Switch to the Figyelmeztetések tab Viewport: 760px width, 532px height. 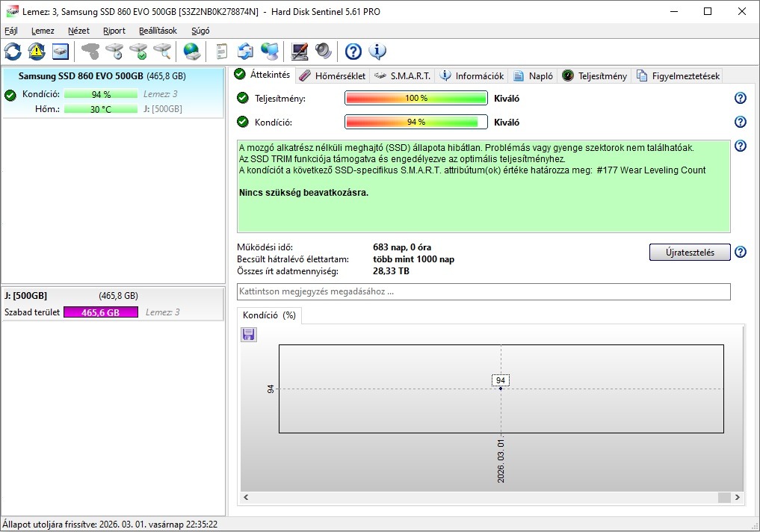pos(678,76)
